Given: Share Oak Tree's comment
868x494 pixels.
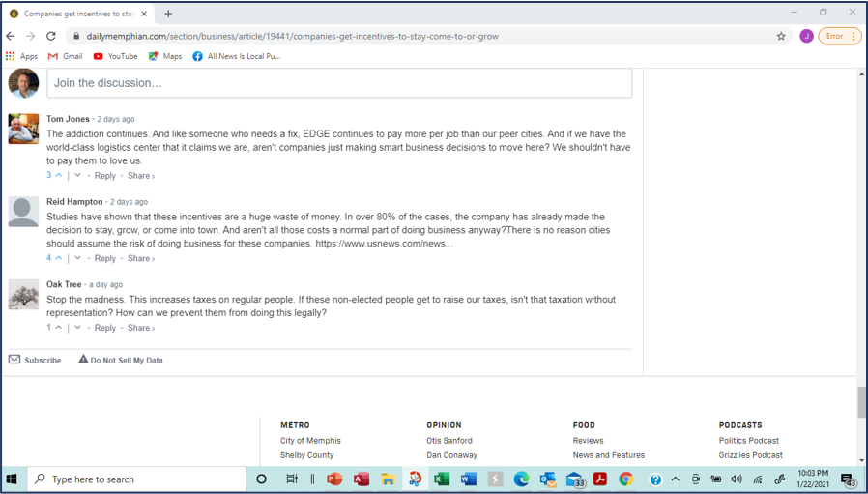Looking at the screenshot, I should tap(141, 328).
